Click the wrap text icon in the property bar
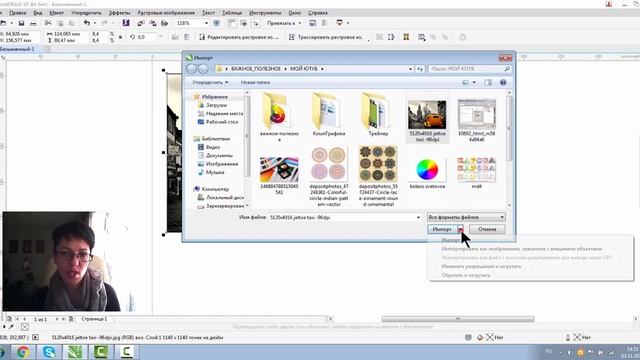This screenshot has height=360, width=640. (421, 37)
